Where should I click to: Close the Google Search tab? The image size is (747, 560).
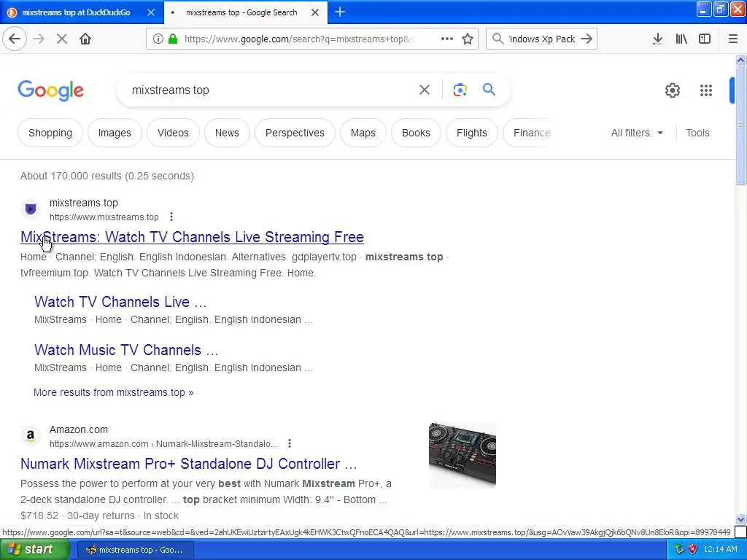click(315, 12)
